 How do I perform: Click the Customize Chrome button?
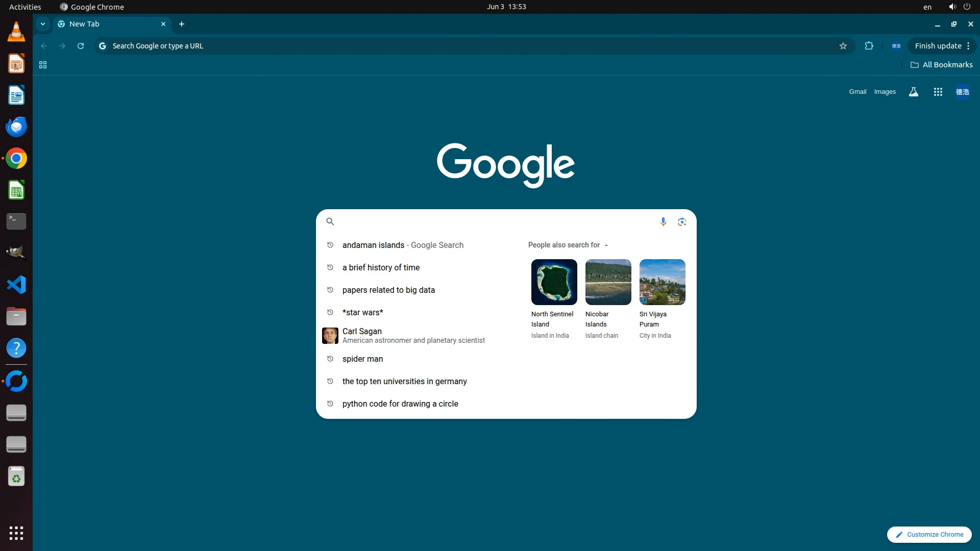(929, 534)
